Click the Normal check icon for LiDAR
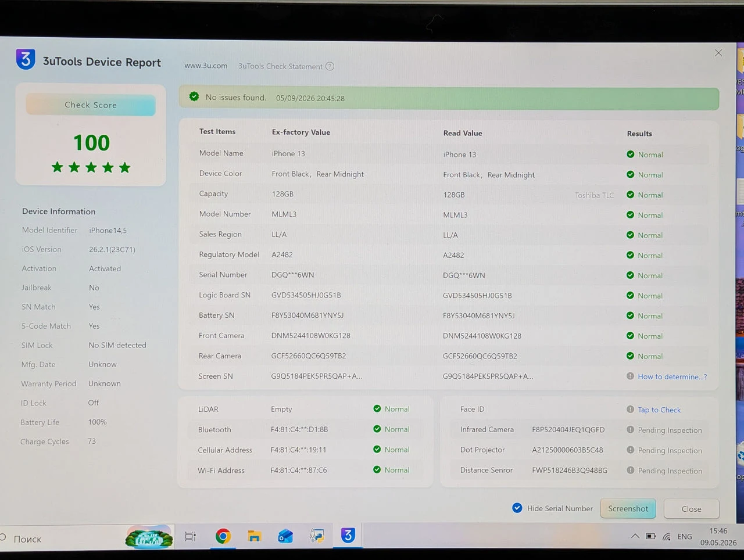The image size is (744, 560). pos(377,409)
